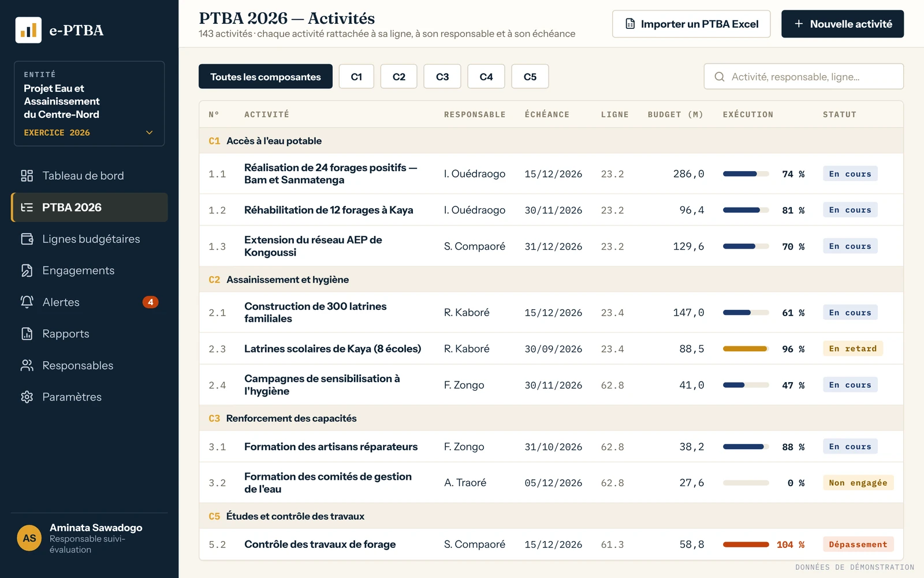This screenshot has width=924, height=578.
Task: Filter by component C1 chip
Action: (356, 76)
